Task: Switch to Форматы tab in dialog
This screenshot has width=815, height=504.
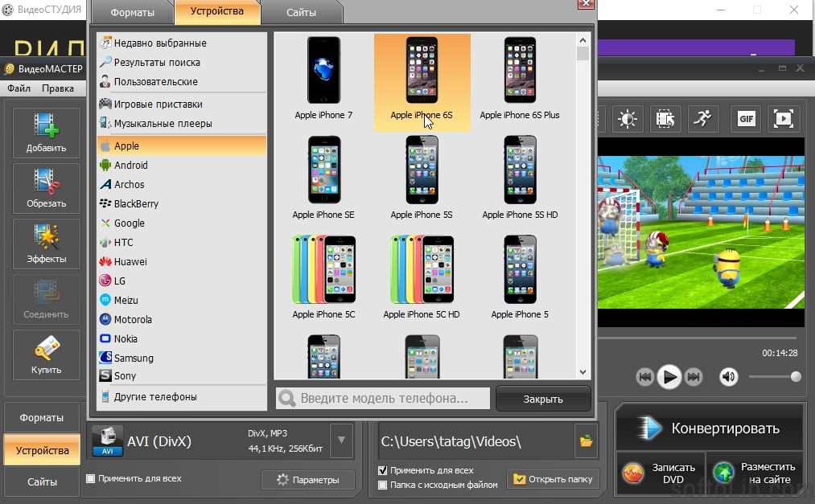Action: tap(133, 12)
